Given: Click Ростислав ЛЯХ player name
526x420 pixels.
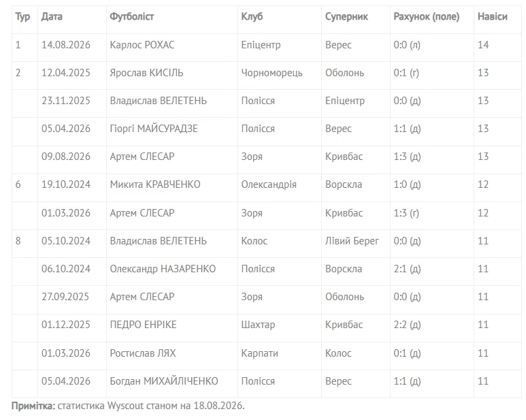Looking at the screenshot, I should [143, 353].
